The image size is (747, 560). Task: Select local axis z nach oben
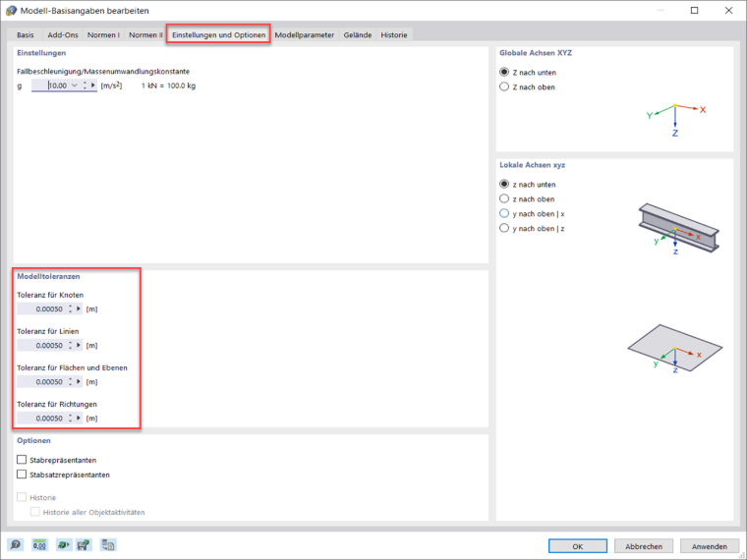(504, 198)
